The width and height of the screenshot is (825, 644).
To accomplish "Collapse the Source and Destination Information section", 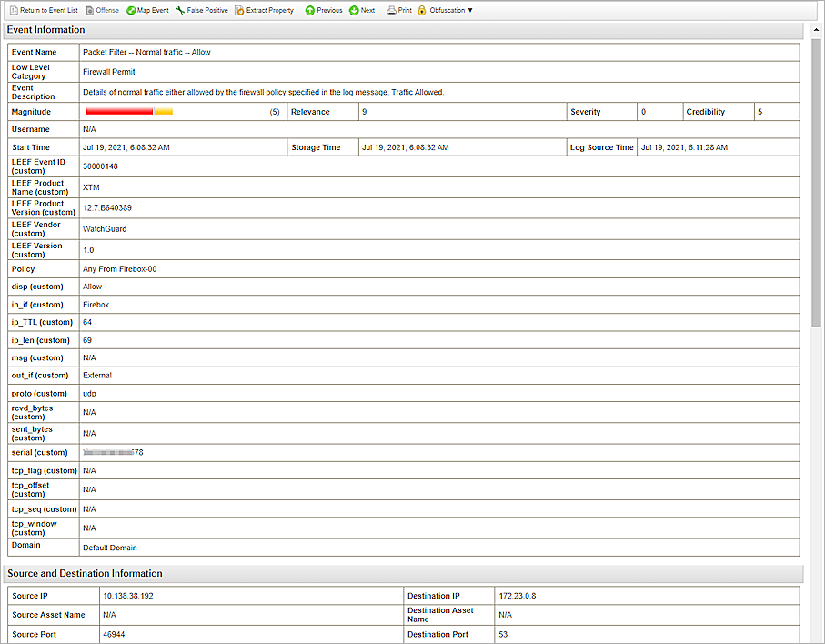I will point(85,573).
